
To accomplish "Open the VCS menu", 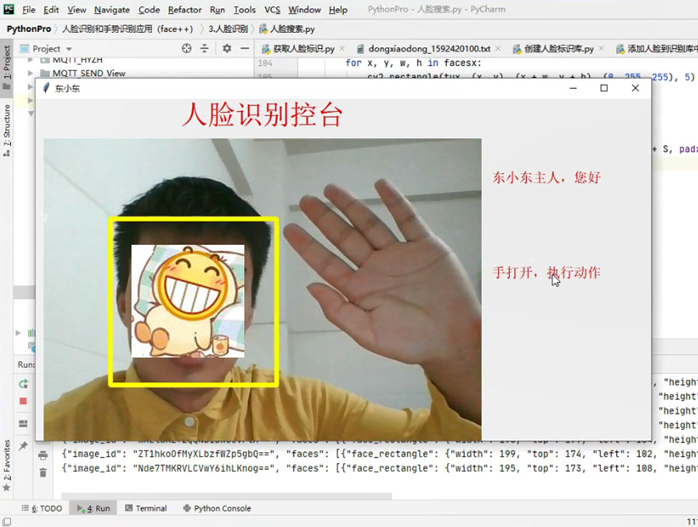I will pyautogui.click(x=272, y=9).
